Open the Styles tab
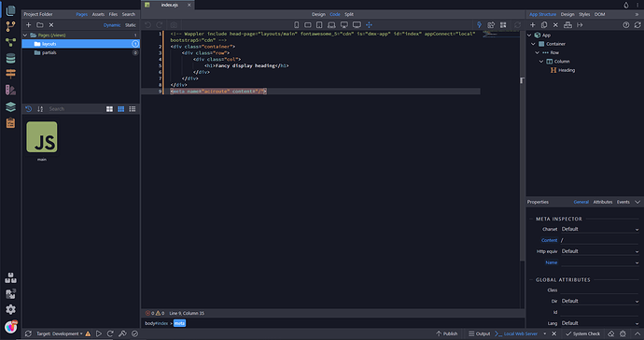Viewport: 644px width, 340px height. tap(584, 14)
